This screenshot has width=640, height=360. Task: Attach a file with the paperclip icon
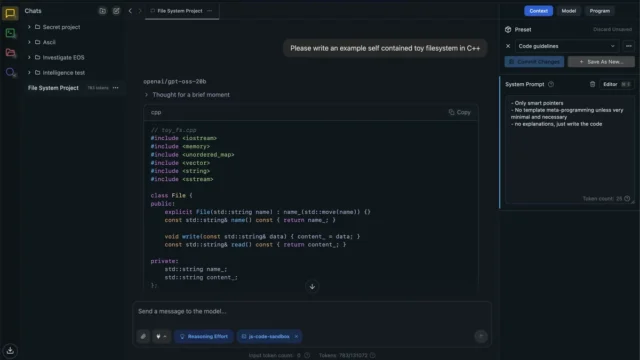[143, 336]
